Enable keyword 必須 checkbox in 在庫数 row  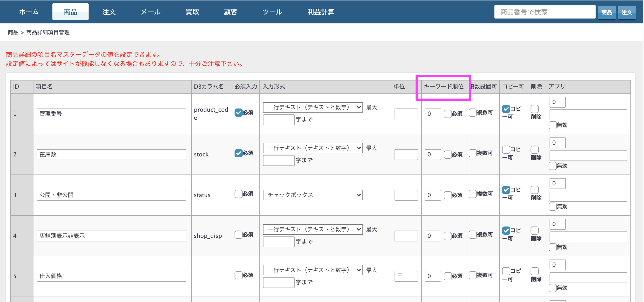[x=447, y=154]
